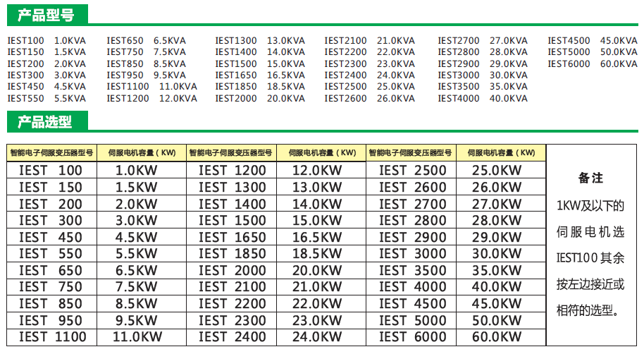Select the 16.5KW table cell
Image resolution: width=644 pixels, height=354 pixels.
(316, 237)
